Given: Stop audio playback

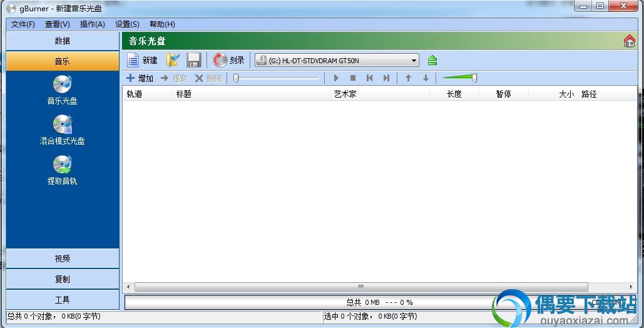Looking at the screenshot, I should click(x=353, y=78).
